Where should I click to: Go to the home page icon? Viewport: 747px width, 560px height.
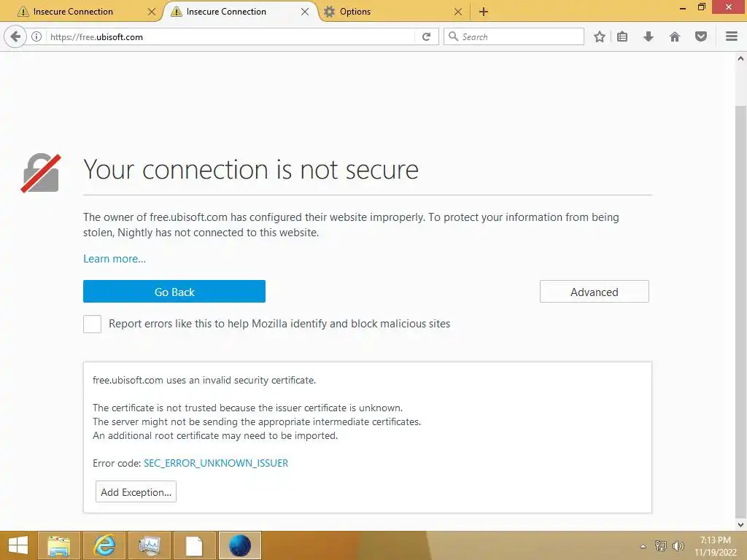[x=675, y=36]
